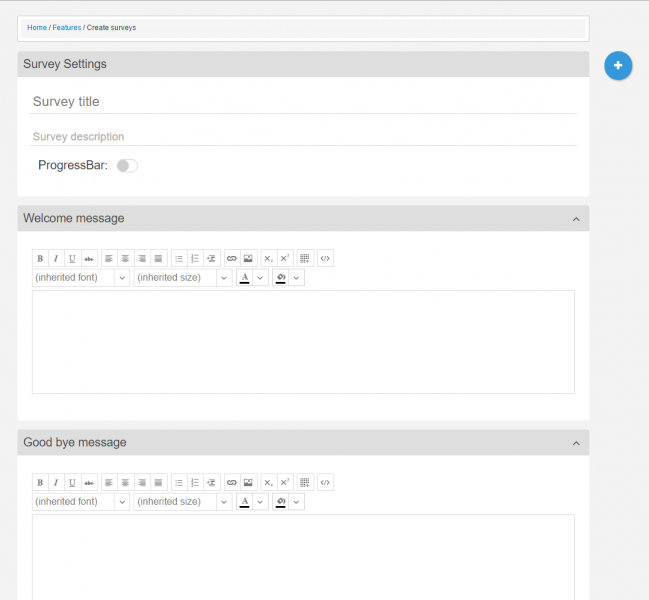This screenshot has height=600, width=649.
Task: Justify text in Good bye message editor
Action: coord(159,482)
